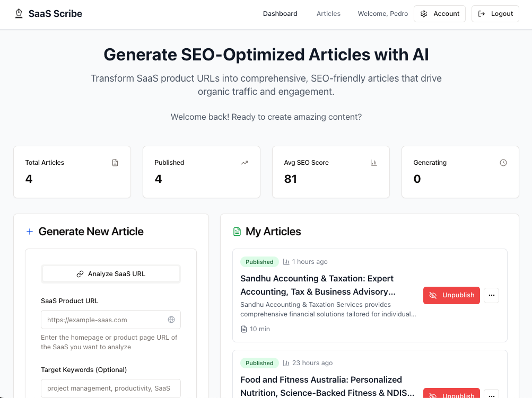Image resolution: width=532 pixels, height=398 pixels.
Task: Click the logout arrow icon
Action: pyautogui.click(x=482, y=14)
